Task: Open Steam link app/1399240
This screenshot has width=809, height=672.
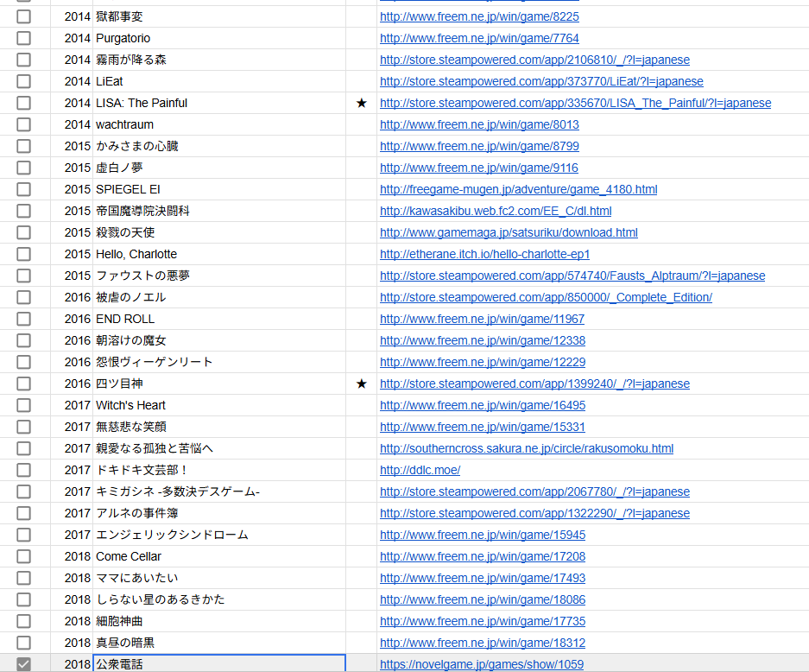Action: pyautogui.click(x=534, y=384)
